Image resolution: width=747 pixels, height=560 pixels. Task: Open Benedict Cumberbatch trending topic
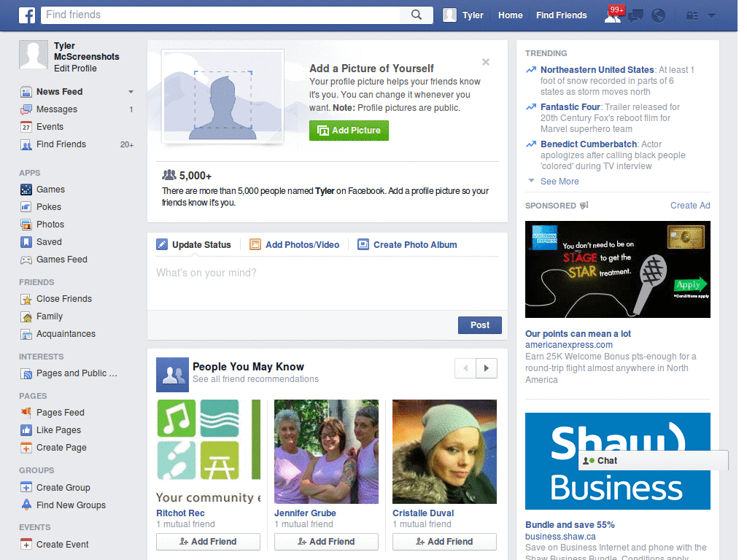tap(589, 144)
